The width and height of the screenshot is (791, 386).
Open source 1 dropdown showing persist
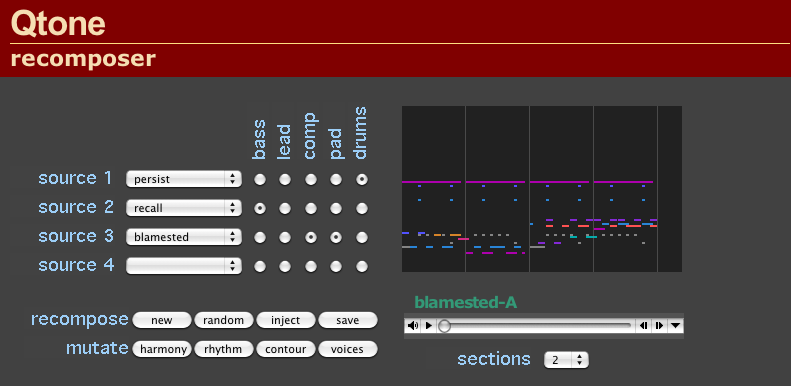point(184,179)
